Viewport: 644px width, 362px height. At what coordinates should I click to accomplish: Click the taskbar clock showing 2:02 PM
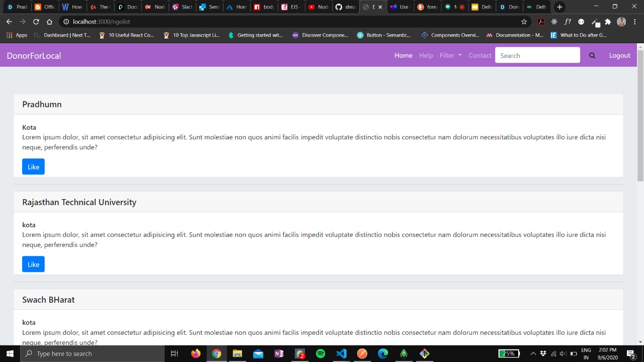(608, 353)
